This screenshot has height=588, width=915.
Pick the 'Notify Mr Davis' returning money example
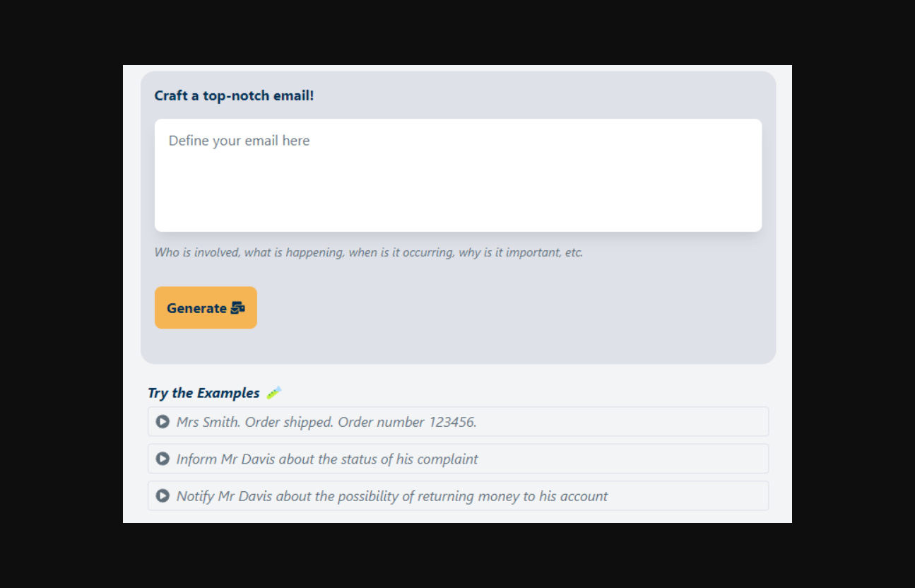(391, 496)
